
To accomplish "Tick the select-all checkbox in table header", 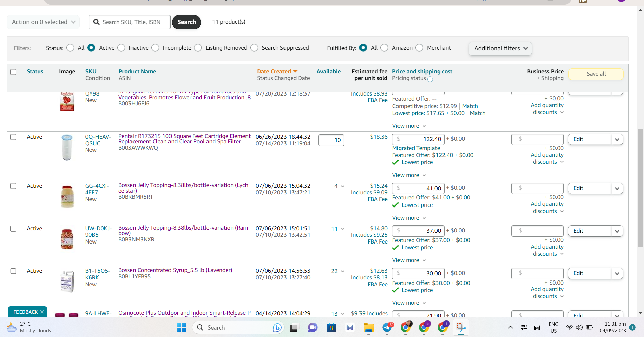I will click(x=13, y=72).
